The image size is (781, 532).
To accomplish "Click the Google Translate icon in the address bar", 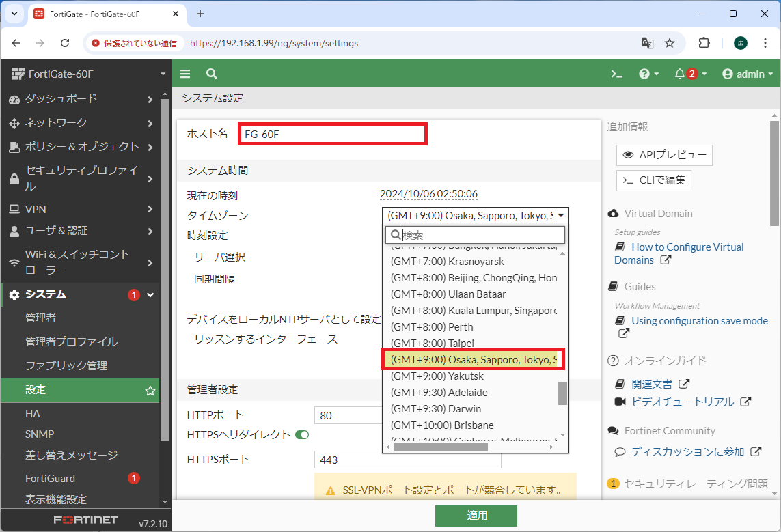I will pyautogui.click(x=647, y=42).
